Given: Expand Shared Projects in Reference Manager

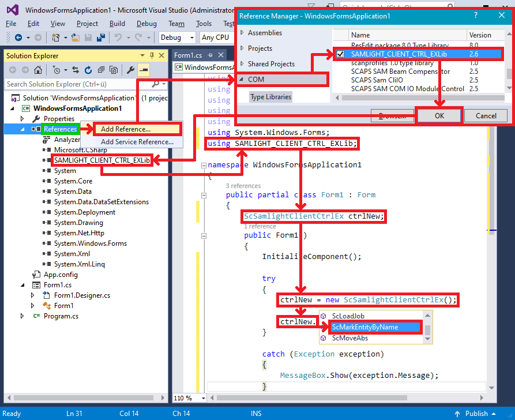Looking at the screenshot, I should pyautogui.click(x=242, y=64).
